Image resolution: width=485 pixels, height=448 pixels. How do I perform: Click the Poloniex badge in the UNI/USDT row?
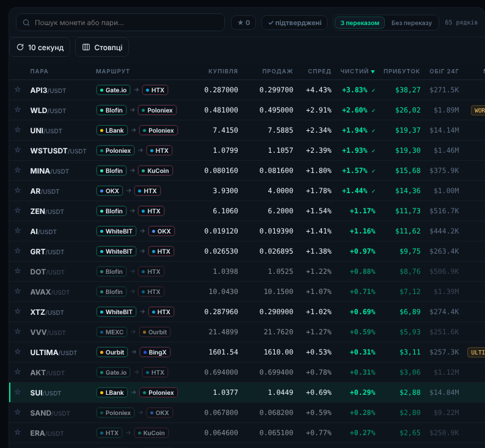pos(158,130)
